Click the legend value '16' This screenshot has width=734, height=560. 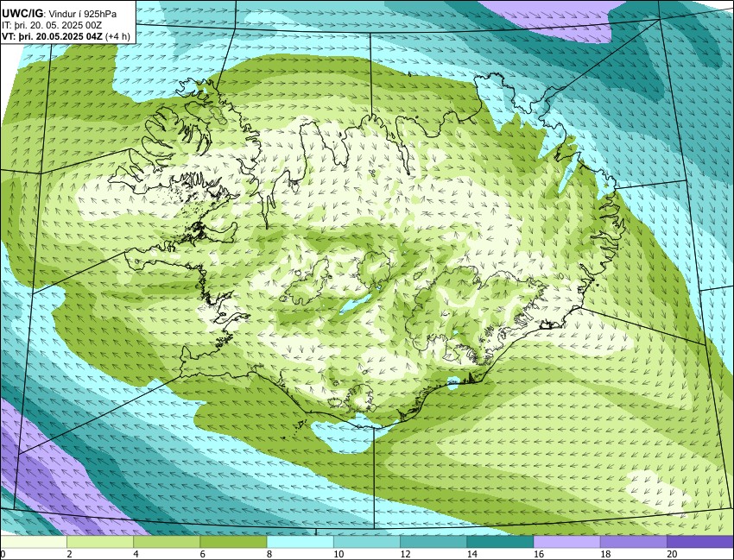click(538, 554)
